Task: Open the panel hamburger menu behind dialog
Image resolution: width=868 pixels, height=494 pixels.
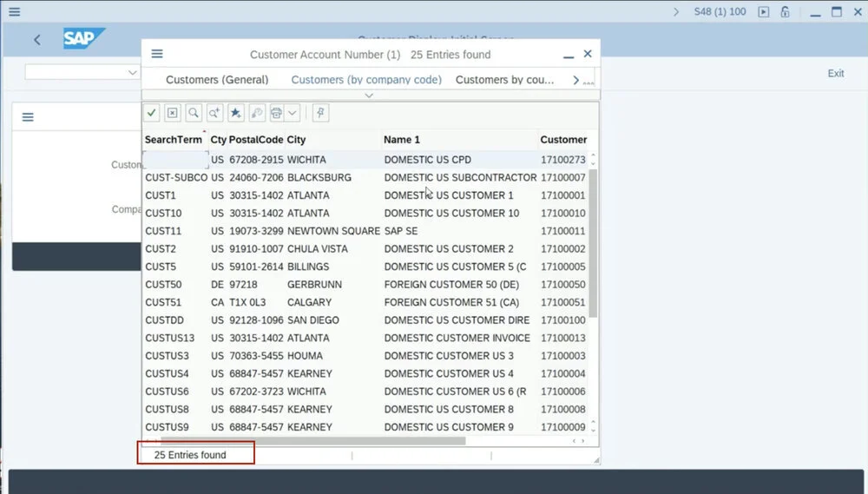Action: 28,117
